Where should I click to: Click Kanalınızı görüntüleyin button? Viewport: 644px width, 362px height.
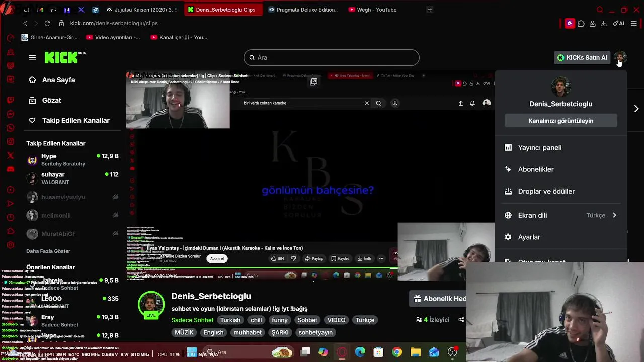[560, 121]
